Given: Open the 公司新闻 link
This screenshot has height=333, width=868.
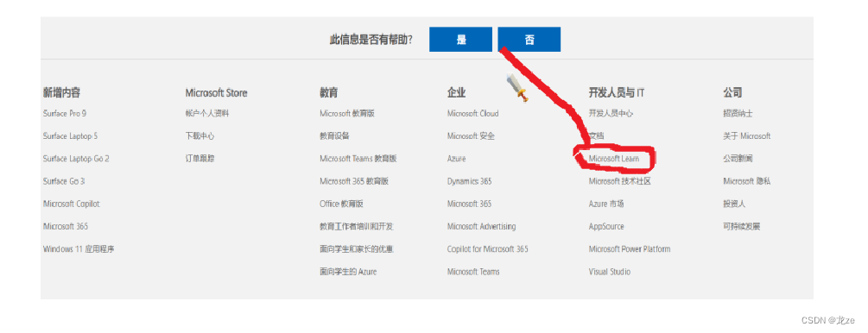Looking at the screenshot, I should point(738,159).
